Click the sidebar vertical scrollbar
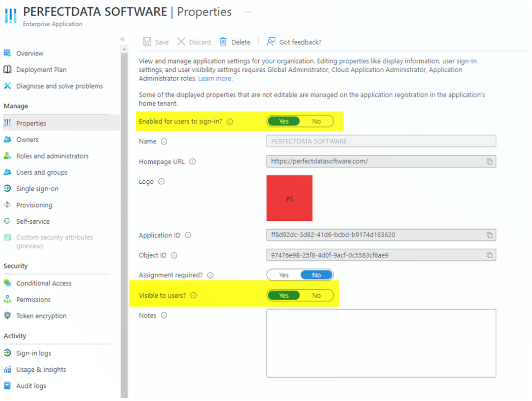 pyautogui.click(x=124, y=225)
